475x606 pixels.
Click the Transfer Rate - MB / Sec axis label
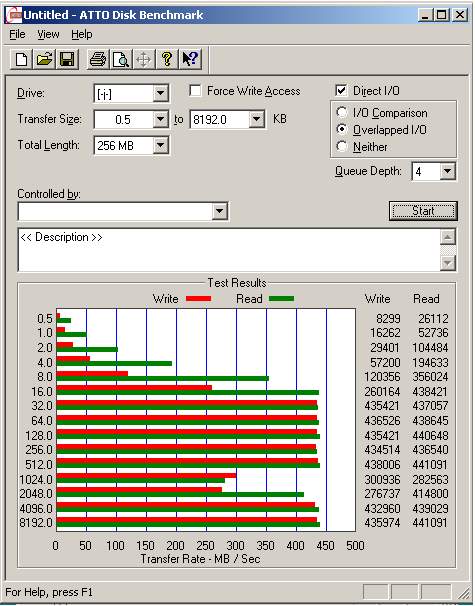click(200, 559)
